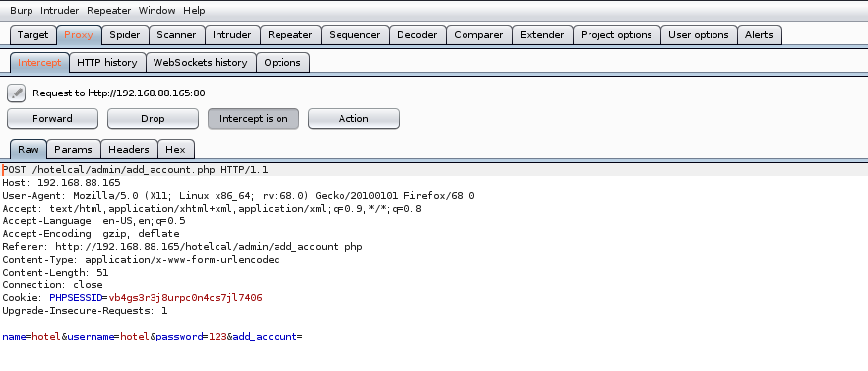Go to the Spider tab
Image resolution: width=868 pixels, height=371 pixels.
(x=125, y=34)
